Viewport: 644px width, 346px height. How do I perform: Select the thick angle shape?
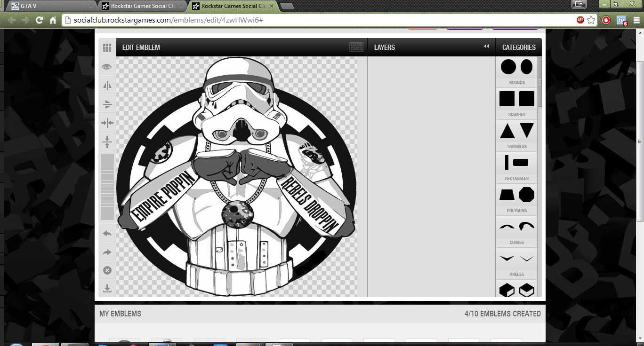507,258
